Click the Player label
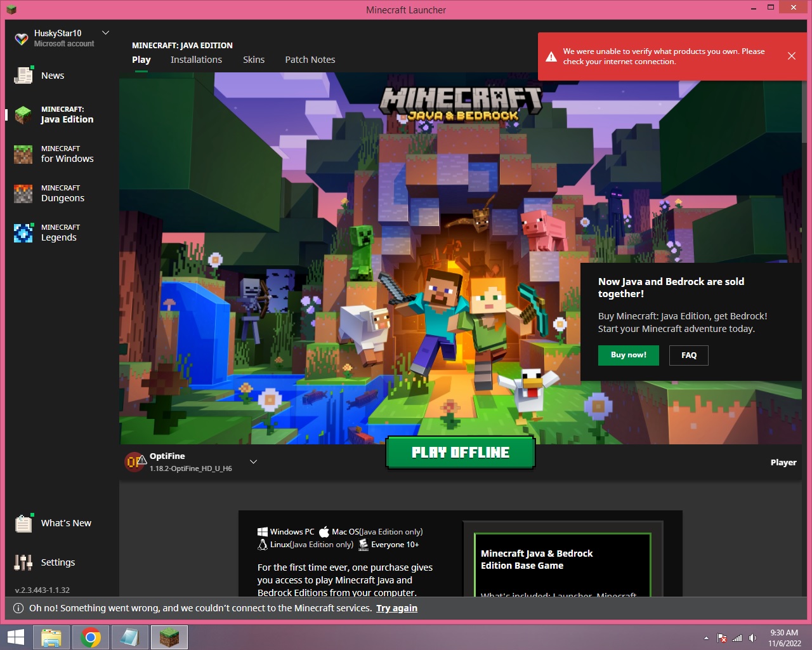The height and width of the screenshot is (650, 812). [783, 463]
